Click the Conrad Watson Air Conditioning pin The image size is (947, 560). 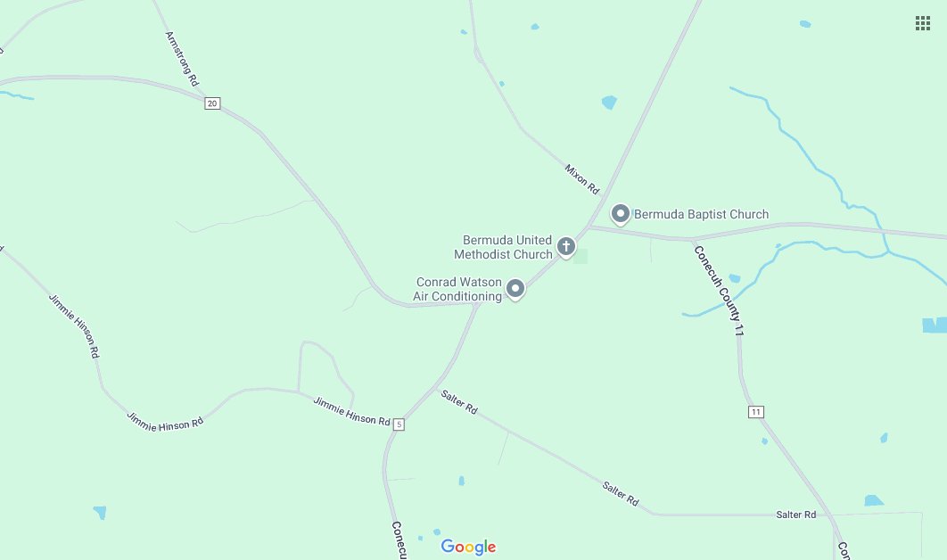[x=515, y=290]
